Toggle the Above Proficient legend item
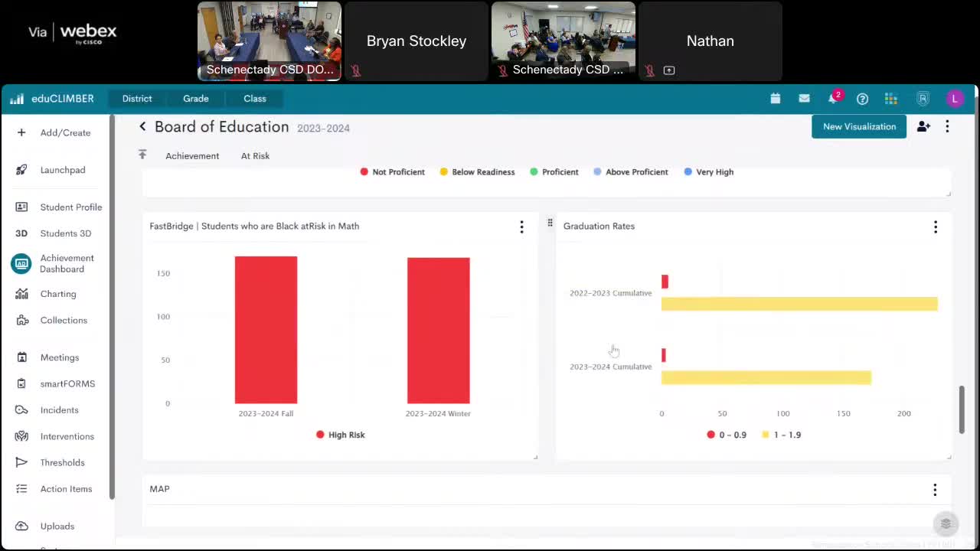Image resolution: width=980 pixels, height=551 pixels. pos(631,172)
